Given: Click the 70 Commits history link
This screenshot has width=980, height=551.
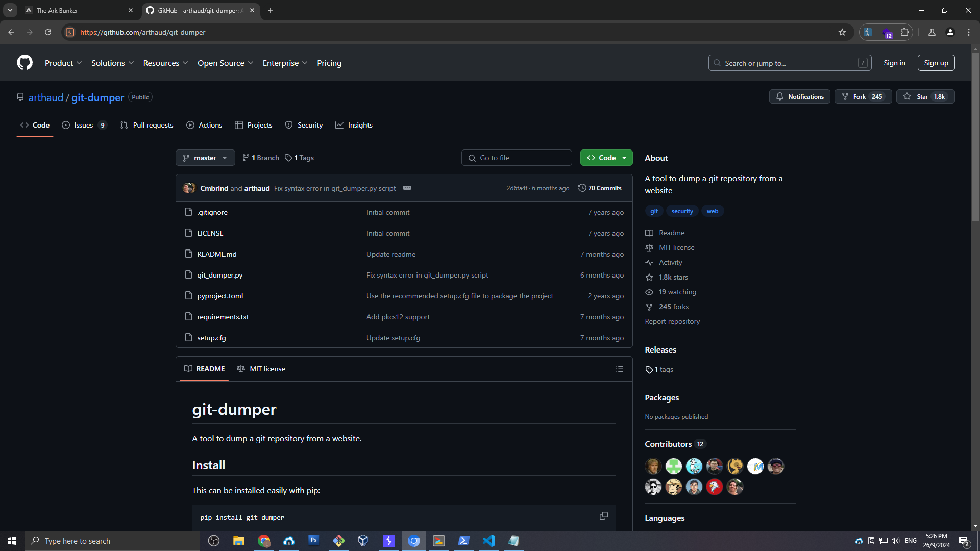Looking at the screenshot, I should tap(600, 188).
